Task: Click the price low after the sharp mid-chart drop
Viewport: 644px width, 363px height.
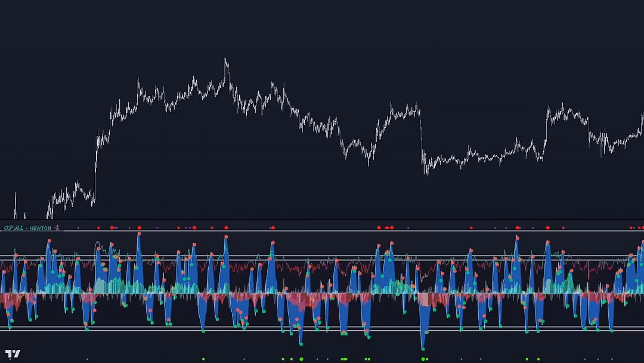Action: coord(426,173)
